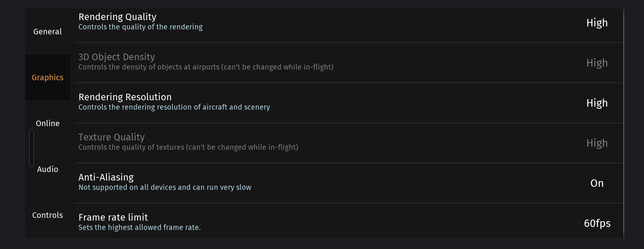Screen dimensions: 644x249
Task: Click the 3D Object Density High value
Action: [x=597, y=63]
